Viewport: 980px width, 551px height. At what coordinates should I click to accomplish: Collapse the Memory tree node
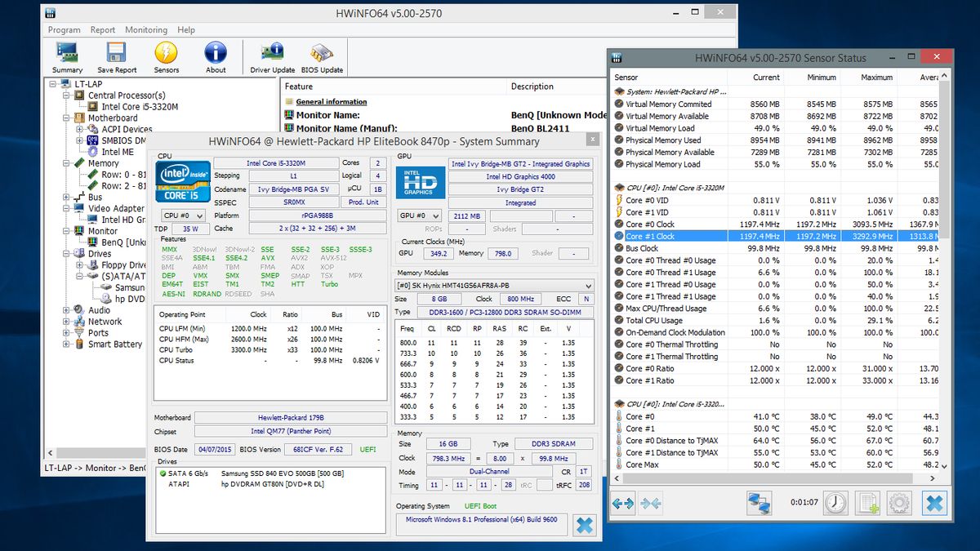click(67, 163)
